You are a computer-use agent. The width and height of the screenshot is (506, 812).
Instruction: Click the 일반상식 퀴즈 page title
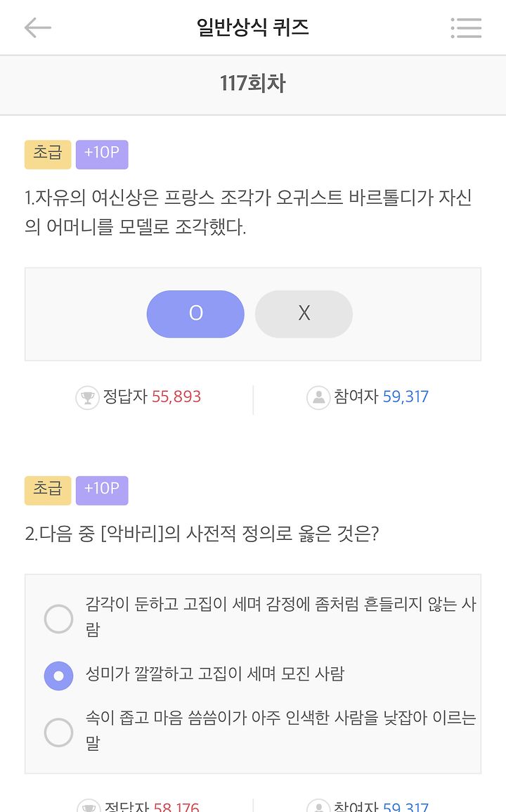pos(253,27)
